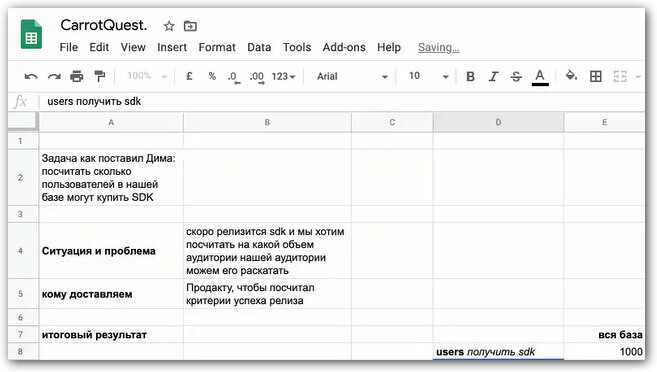Select the cell with value 1000
657x372 pixels.
604,351
